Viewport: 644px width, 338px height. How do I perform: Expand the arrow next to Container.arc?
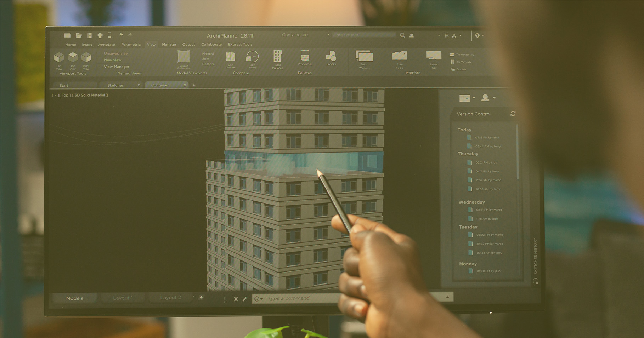(x=329, y=35)
